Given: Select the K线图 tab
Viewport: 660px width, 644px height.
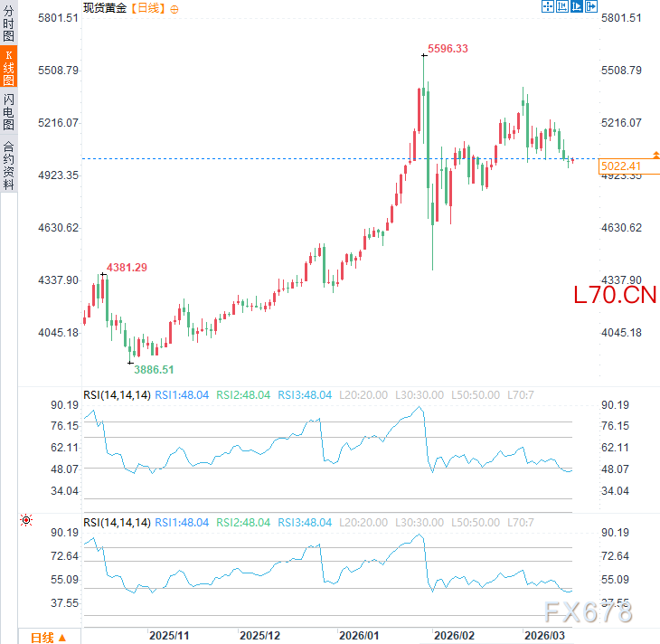Looking at the screenshot, I should click(x=8, y=68).
